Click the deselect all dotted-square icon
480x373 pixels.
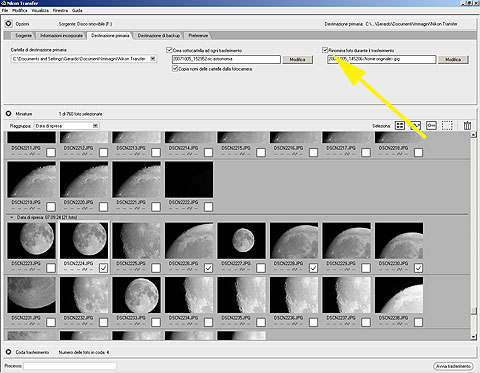(447, 126)
